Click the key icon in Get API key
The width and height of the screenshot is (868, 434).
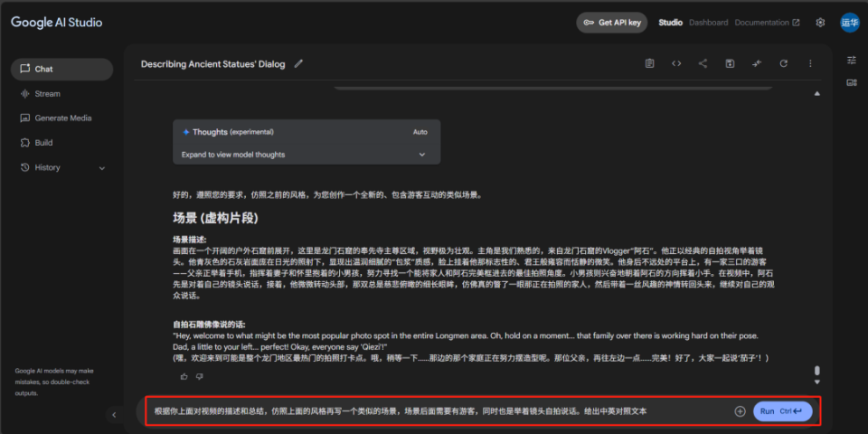coord(589,23)
